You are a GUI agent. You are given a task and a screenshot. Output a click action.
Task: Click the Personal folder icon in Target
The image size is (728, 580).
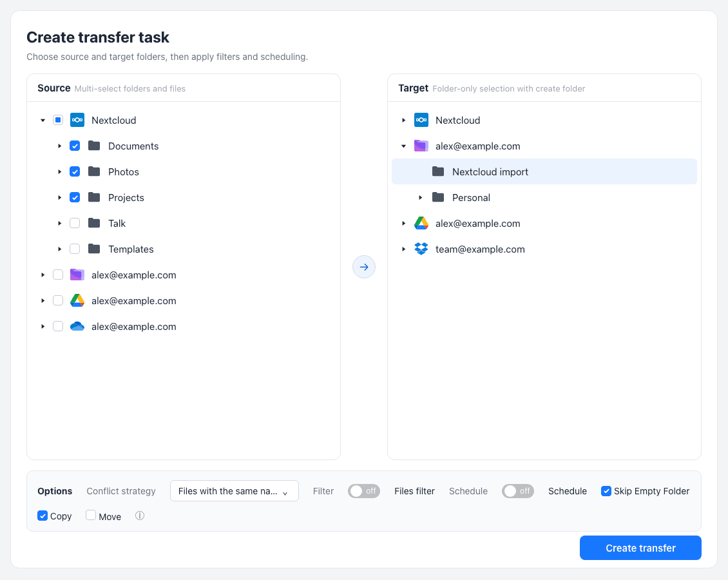(438, 197)
